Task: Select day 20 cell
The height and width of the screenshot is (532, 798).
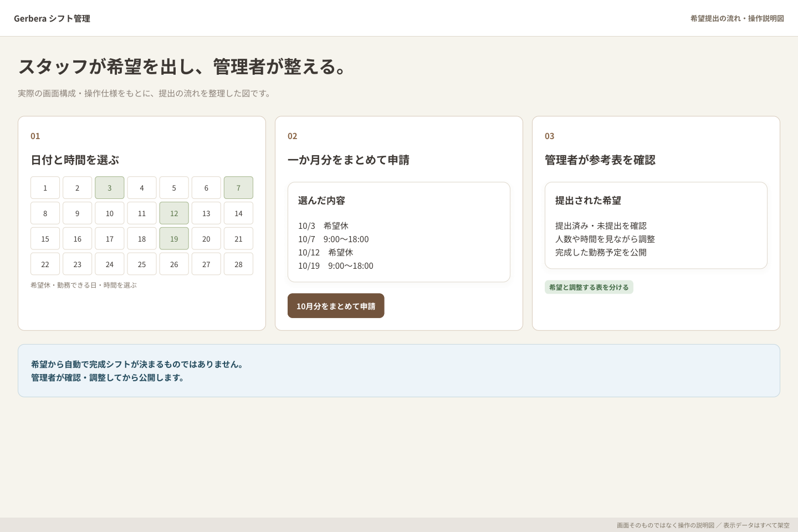Action: point(206,239)
